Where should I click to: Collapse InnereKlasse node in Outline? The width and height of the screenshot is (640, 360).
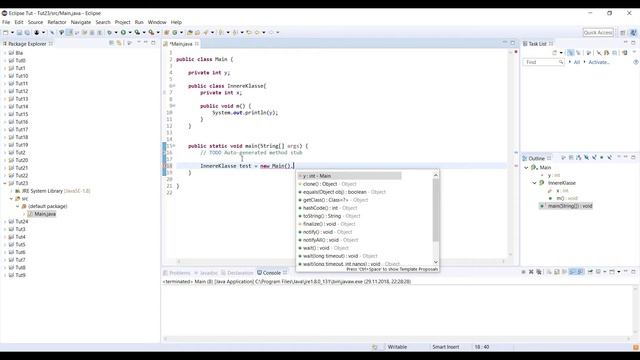click(x=534, y=183)
